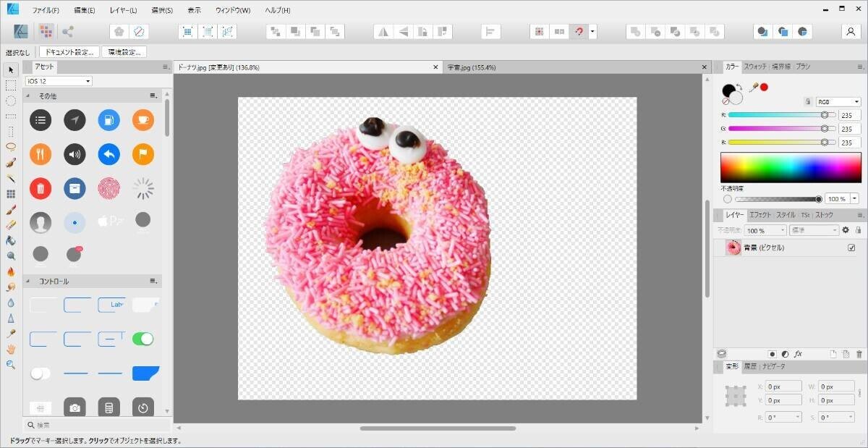868x448 pixels.
Task: Open the blend mode 標準 dropdown
Action: point(814,230)
